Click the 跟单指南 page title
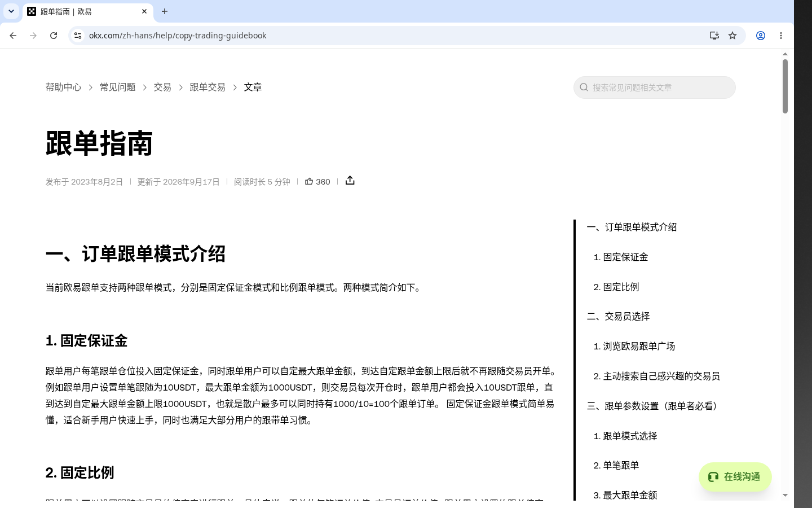This screenshot has width=812, height=508. click(99, 143)
